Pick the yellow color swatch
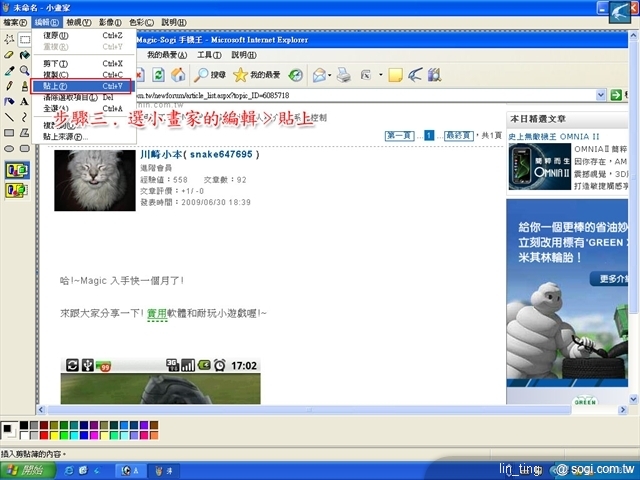This screenshot has height=480, width=640. coord(54,436)
